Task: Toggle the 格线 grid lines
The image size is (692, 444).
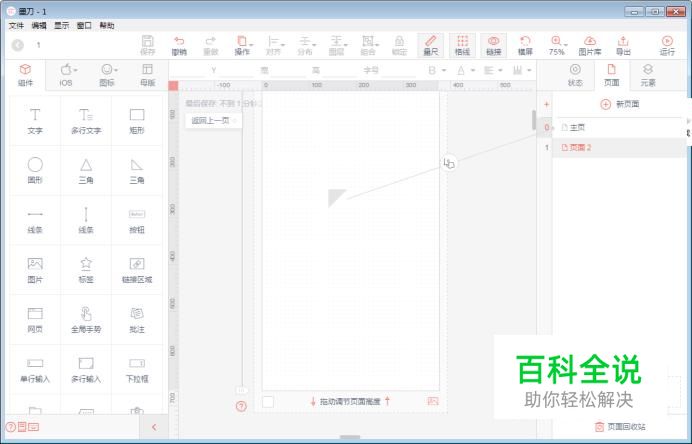Action: pos(462,45)
